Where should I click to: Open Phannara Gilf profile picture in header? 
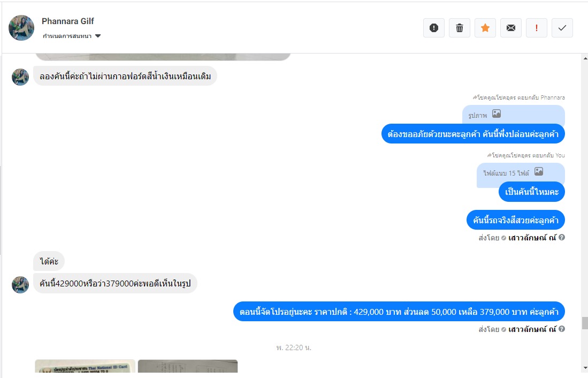tap(21, 28)
